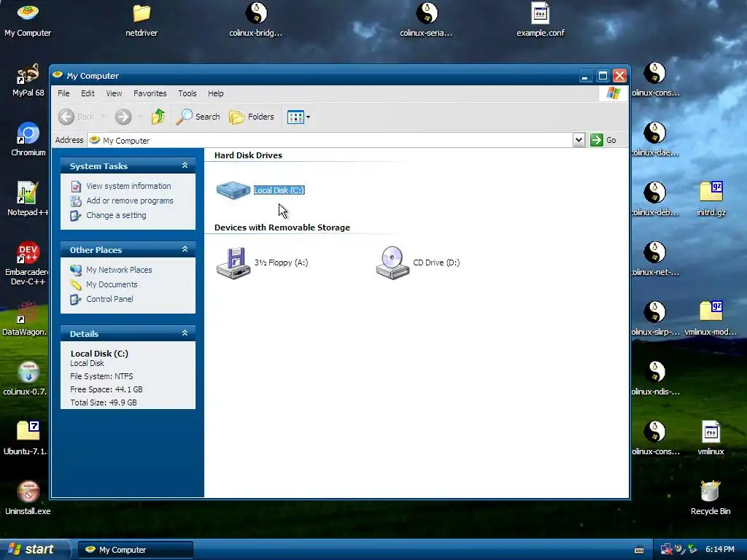Select vmlinux-mod... archive on desktop
This screenshot has width=747, height=560.
[x=711, y=319]
